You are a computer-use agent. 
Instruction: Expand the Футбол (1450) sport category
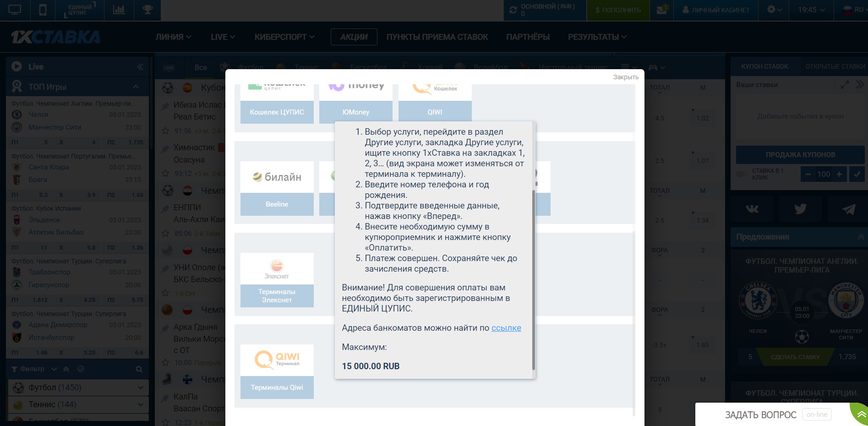point(78,388)
